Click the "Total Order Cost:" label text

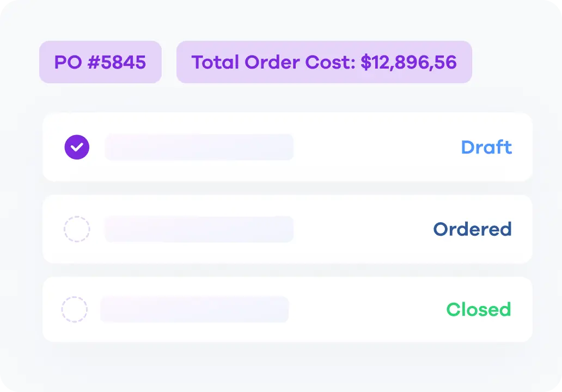click(x=273, y=63)
